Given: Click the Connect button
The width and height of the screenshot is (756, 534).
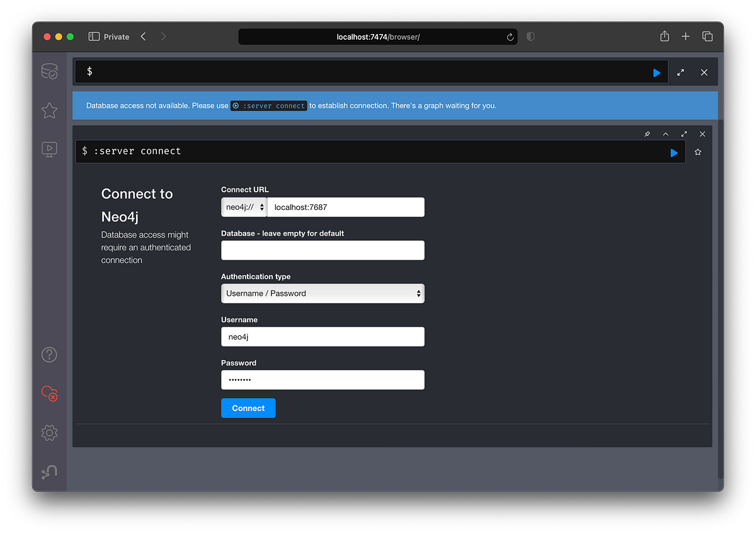Looking at the screenshot, I should click(x=248, y=408).
